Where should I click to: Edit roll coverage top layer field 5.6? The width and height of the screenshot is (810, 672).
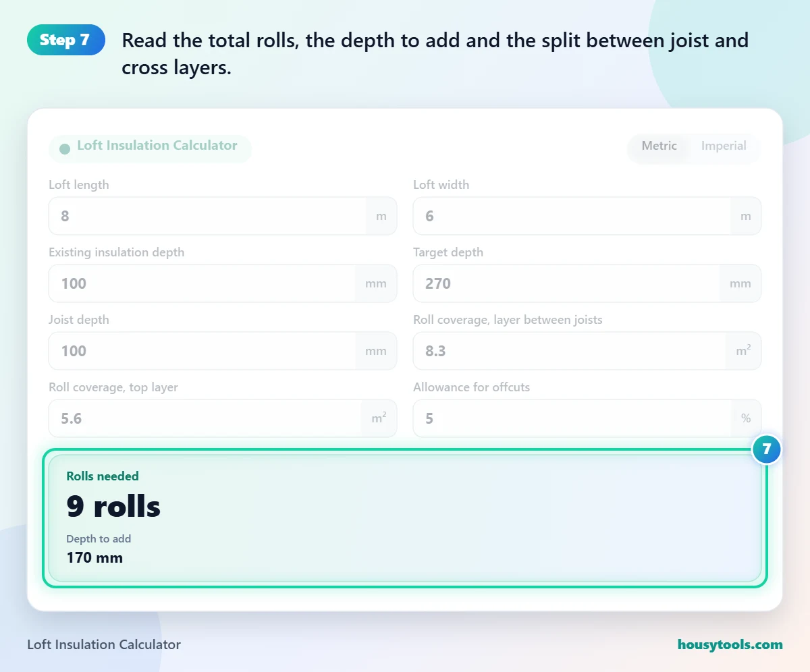pos(223,418)
